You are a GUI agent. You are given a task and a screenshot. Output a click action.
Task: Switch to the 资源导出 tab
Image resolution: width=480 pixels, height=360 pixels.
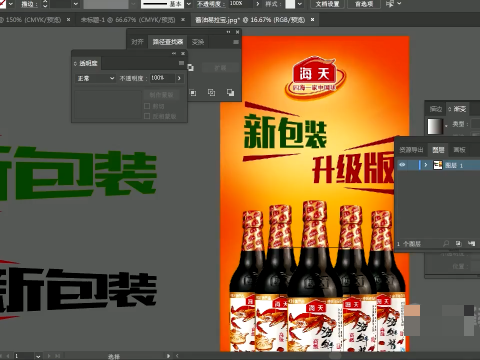(411, 150)
